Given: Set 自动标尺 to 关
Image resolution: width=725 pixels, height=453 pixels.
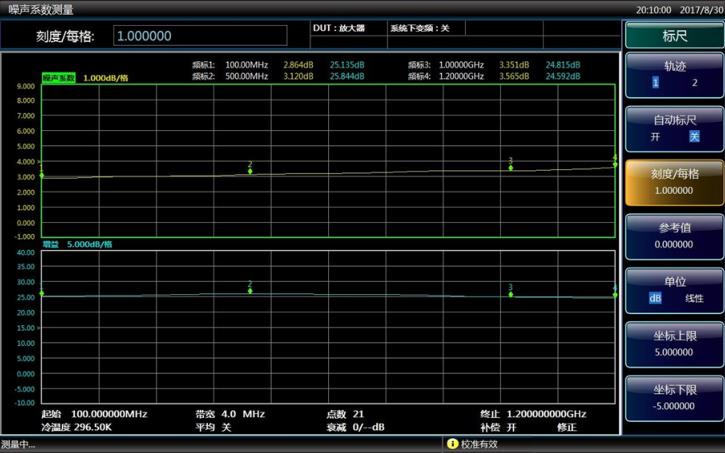Looking at the screenshot, I should 694,136.
